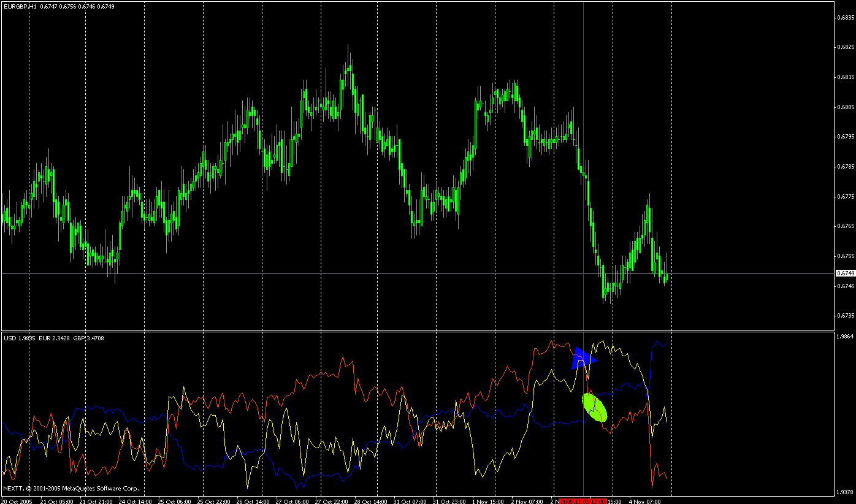Viewport: 856px width, 504px height.
Task: Select the 0.6765 price scale label
Action: tap(846, 226)
